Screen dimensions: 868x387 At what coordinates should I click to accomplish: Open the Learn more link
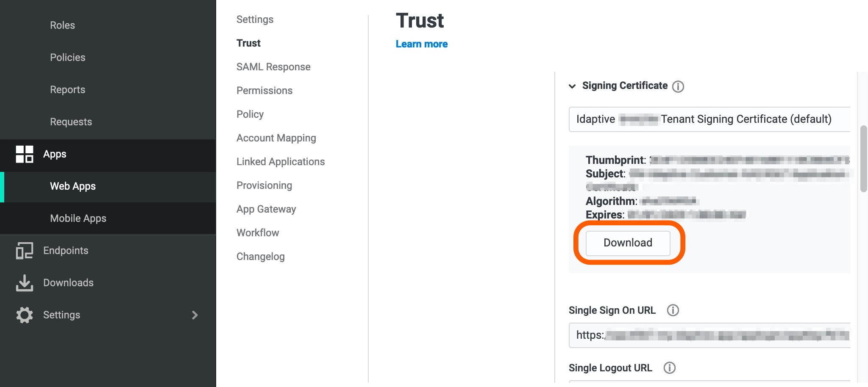tap(421, 44)
